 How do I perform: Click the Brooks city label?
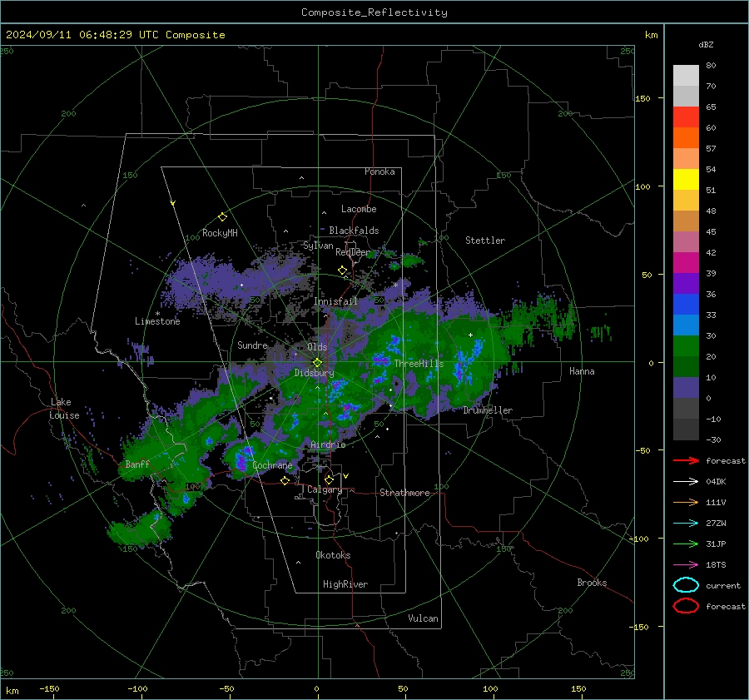pos(592,583)
